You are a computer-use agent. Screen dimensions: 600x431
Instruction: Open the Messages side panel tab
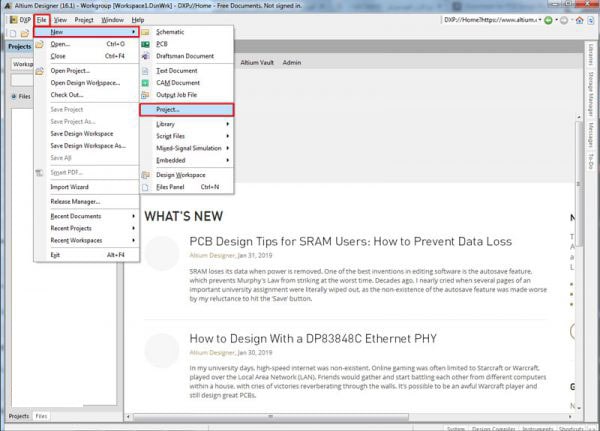coord(591,135)
